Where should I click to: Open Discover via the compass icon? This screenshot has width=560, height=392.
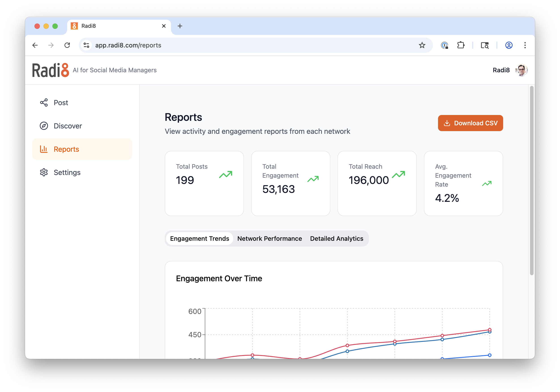(44, 126)
